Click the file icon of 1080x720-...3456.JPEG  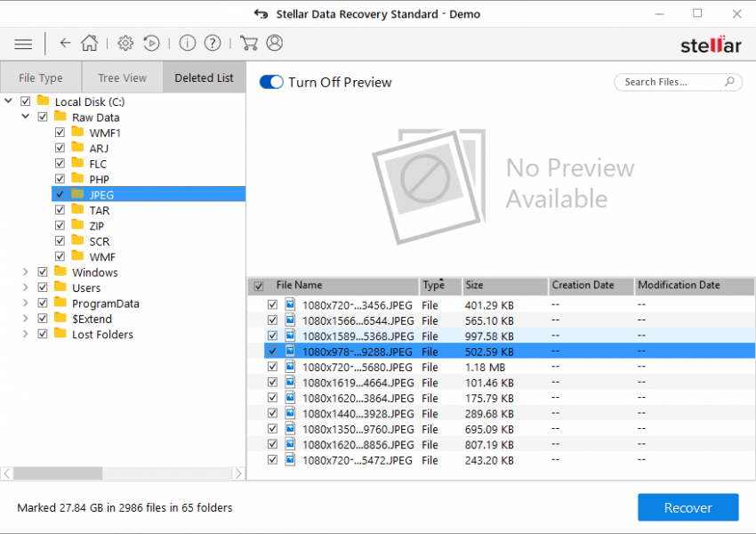pos(290,304)
